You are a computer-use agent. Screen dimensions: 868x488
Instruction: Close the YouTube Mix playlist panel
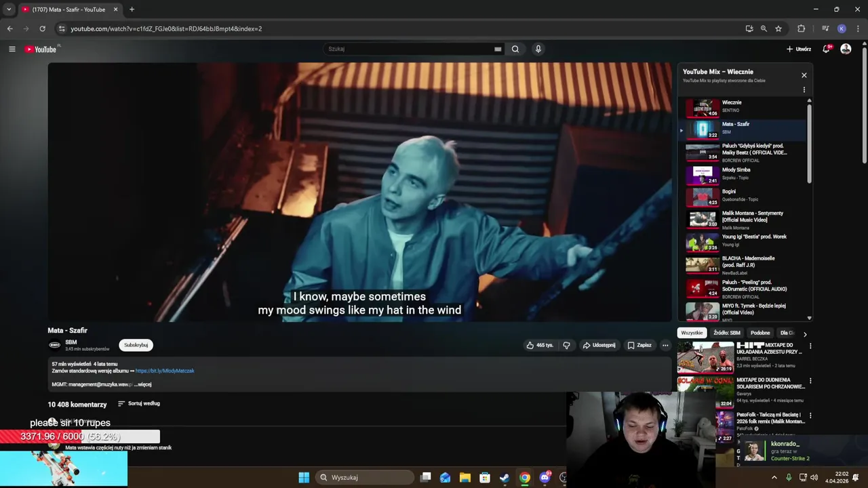point(804,75)
